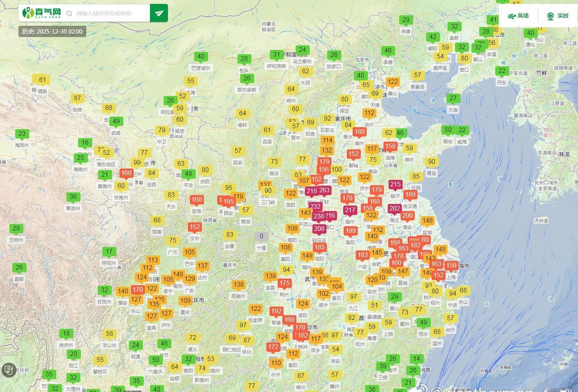
Task: Open the 175 AQI marker for 荆州
Action: pos(284,283)
